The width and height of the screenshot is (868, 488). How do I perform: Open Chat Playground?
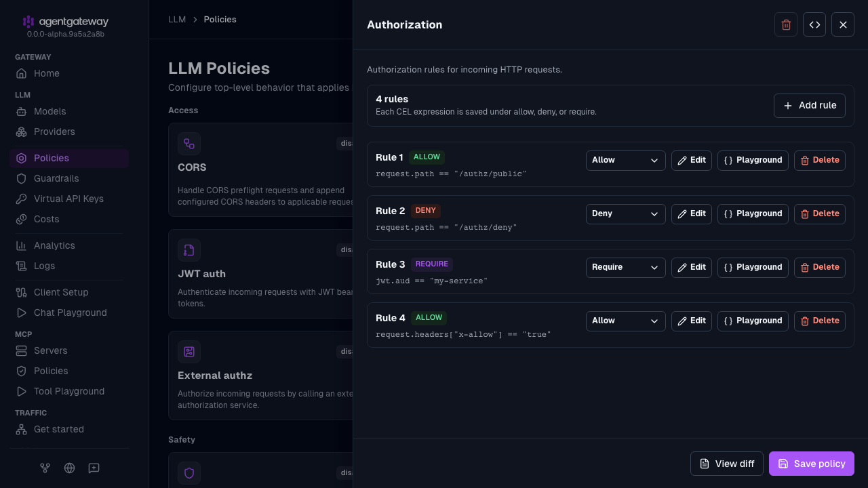pos(69,312)
